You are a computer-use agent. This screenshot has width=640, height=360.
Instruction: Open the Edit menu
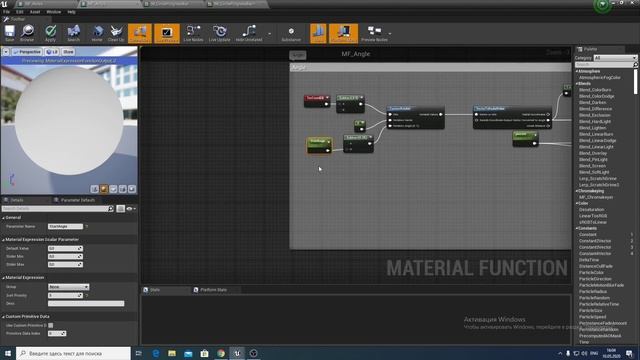[x=20, y=12]
